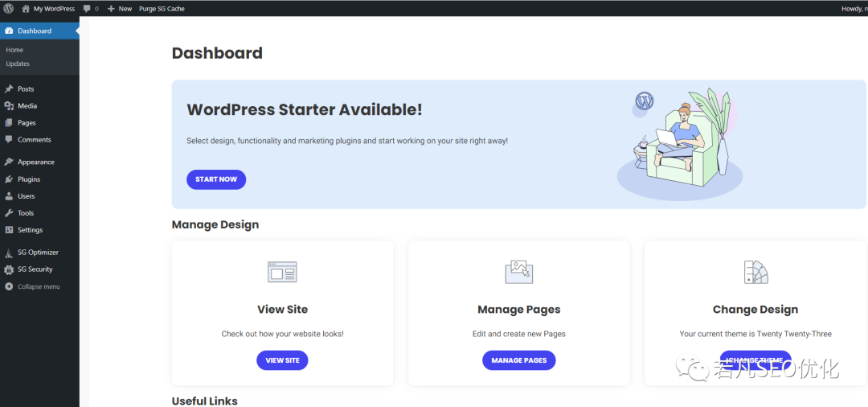Click the Manage Pages image icon
Viewport: 868px width, 407px height.
click(x=518, y=272)
